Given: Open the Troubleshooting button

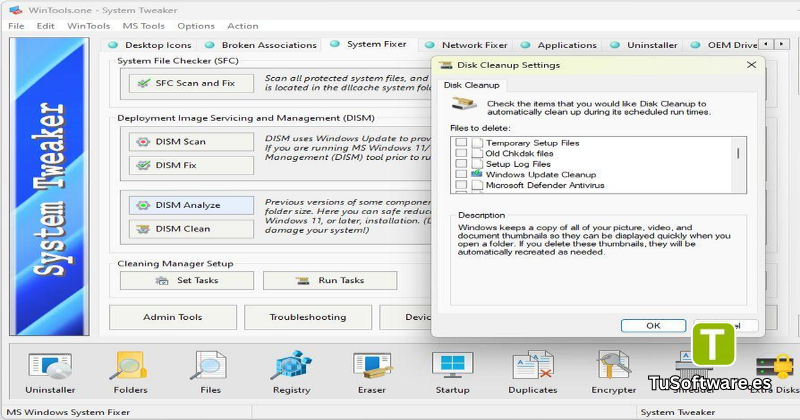Looking at the screenshot, I should (308, 317).
